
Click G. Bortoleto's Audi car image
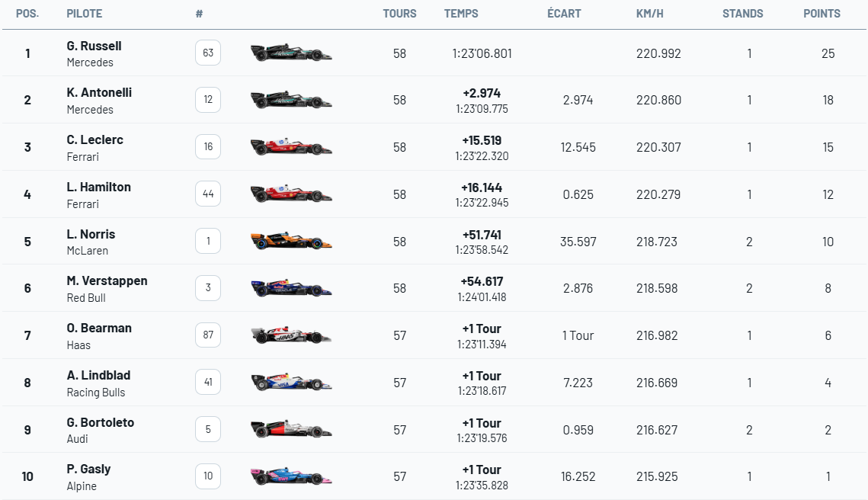point(291,430)
